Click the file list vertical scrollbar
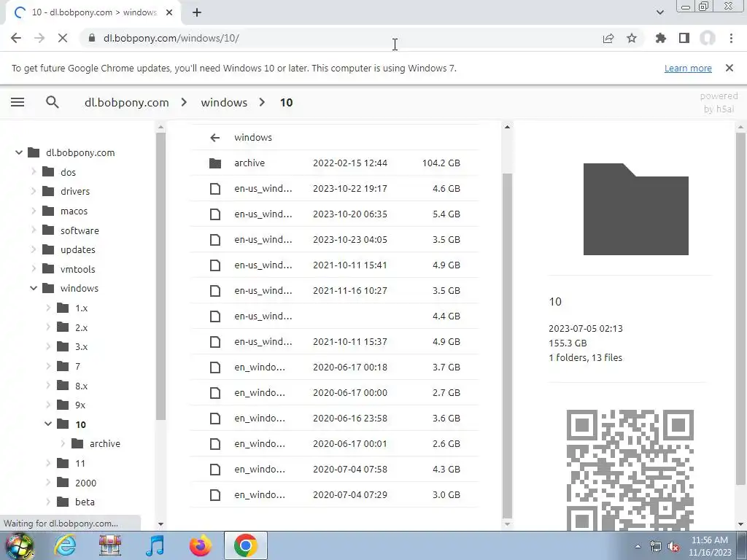 tap(507, 345)
